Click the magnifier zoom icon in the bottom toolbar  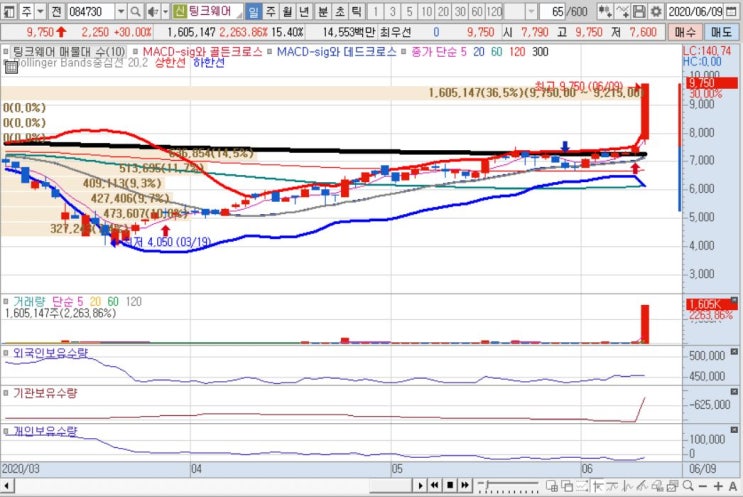pos(688,486)
